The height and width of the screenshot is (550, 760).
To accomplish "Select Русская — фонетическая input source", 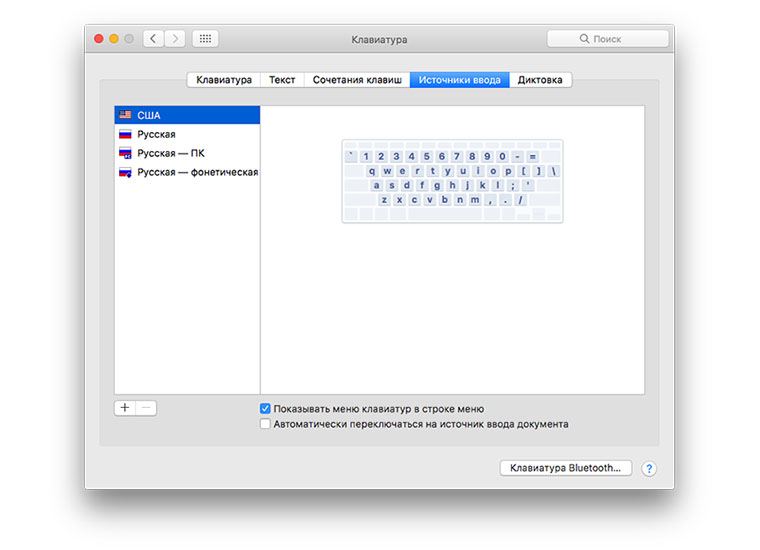I will pos(187,172).
